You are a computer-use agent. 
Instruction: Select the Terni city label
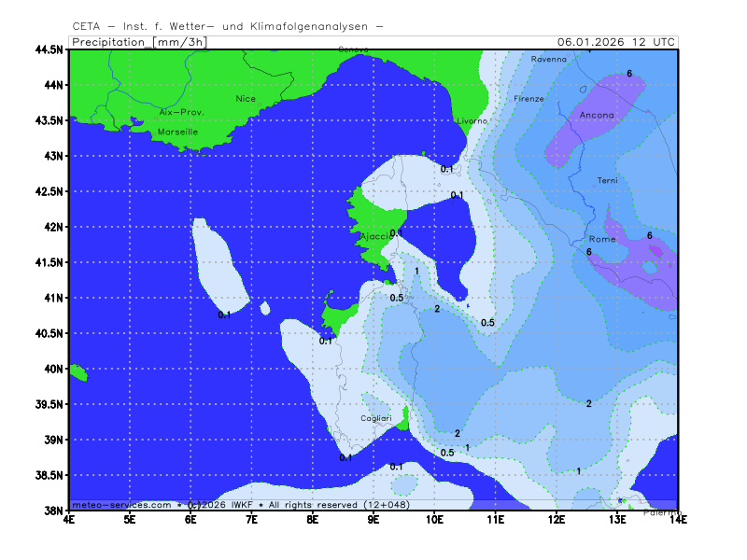pos(607,179)
